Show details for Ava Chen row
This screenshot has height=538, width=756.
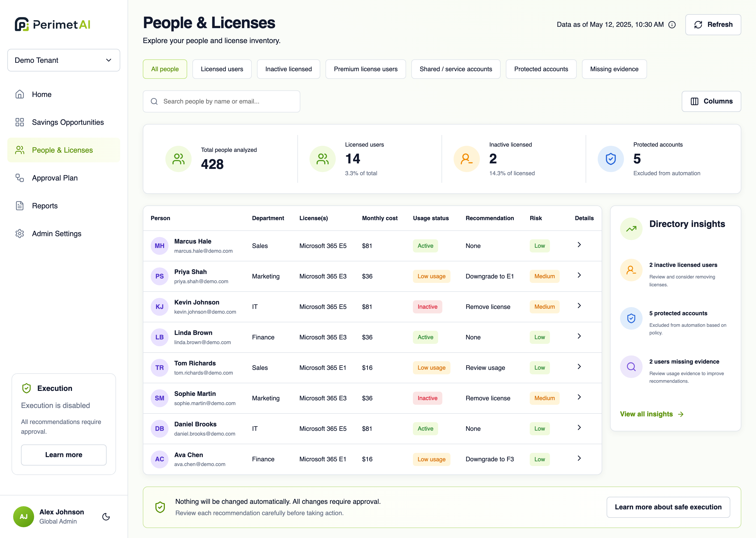coord(579,458)
